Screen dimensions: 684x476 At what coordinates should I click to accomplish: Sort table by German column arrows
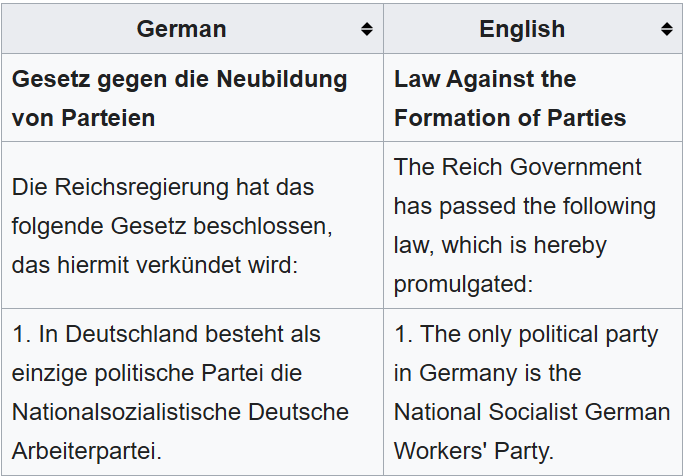[366, 29]
